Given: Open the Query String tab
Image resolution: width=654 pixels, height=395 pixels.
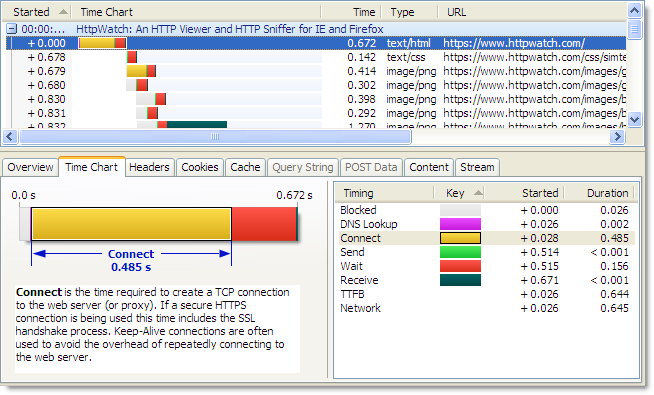Looking at the screenshot, I should coord(303,167).
